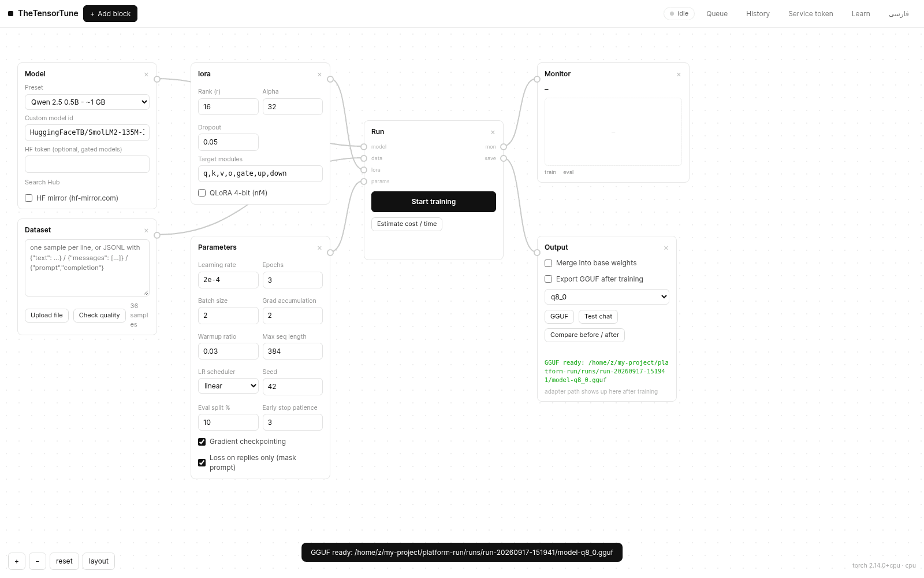Enable the HF mirror checkbox

pos(28,198)
